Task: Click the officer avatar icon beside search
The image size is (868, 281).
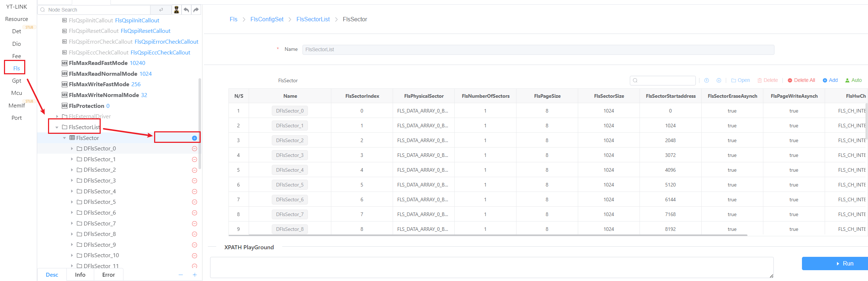Action: tap(176, 10)
